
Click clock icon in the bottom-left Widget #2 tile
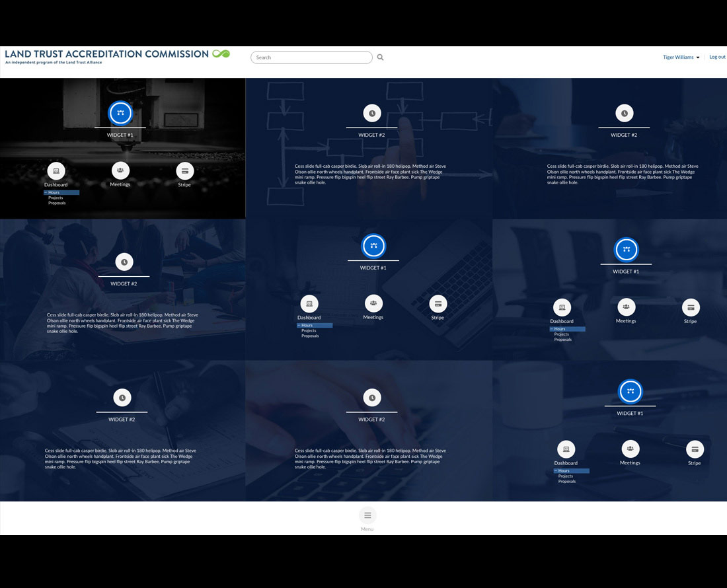122,398
